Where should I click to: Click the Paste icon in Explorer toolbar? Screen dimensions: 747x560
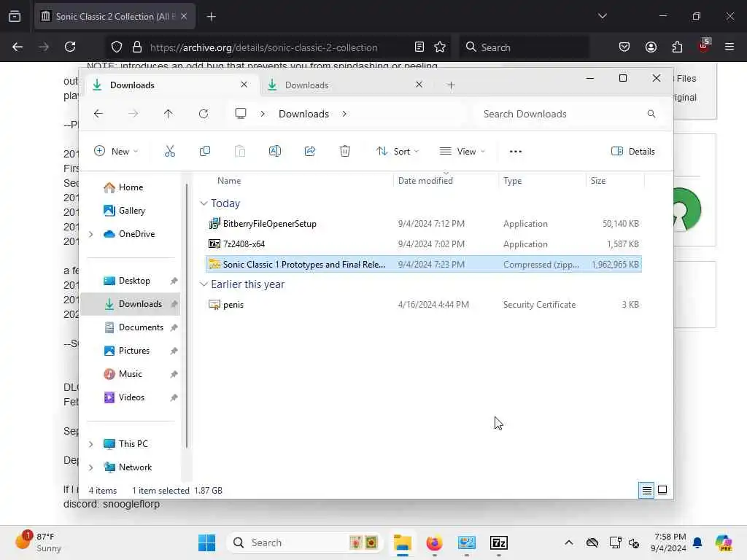point(240,152)
